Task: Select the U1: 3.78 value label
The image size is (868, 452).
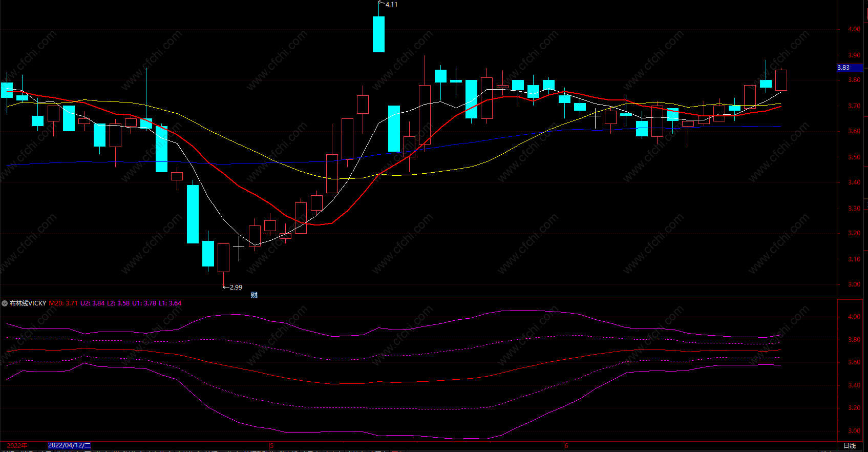Action: tap(144, 303)
